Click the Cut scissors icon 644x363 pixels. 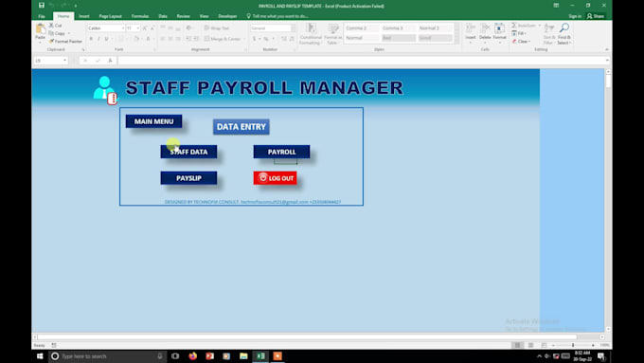click(x=52, y=26)
